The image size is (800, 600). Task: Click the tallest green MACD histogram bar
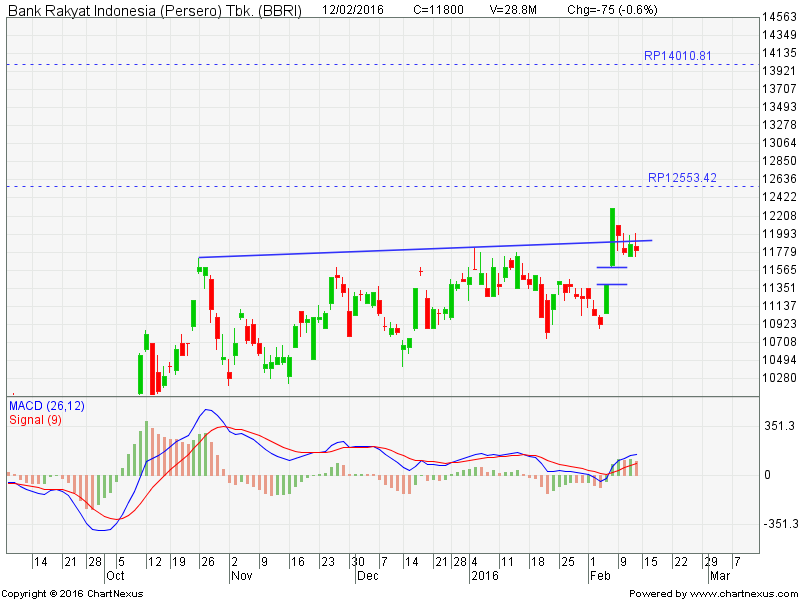[x=146, y=447]
